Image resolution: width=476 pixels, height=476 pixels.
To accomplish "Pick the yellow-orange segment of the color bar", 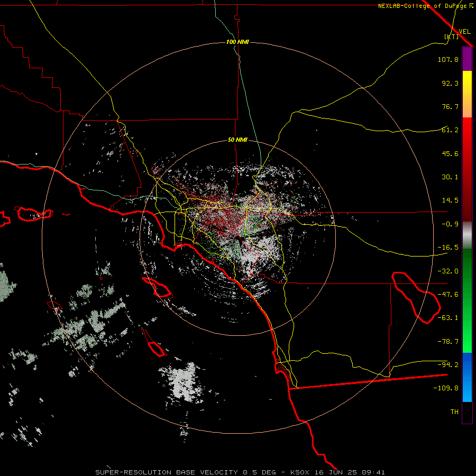I will pos(467,94).
